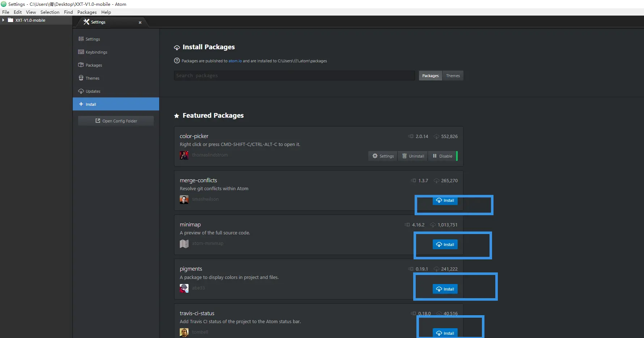Screen dimensions: 644x338
Task: Open the View menu
Action: click(x=31, y=12)
